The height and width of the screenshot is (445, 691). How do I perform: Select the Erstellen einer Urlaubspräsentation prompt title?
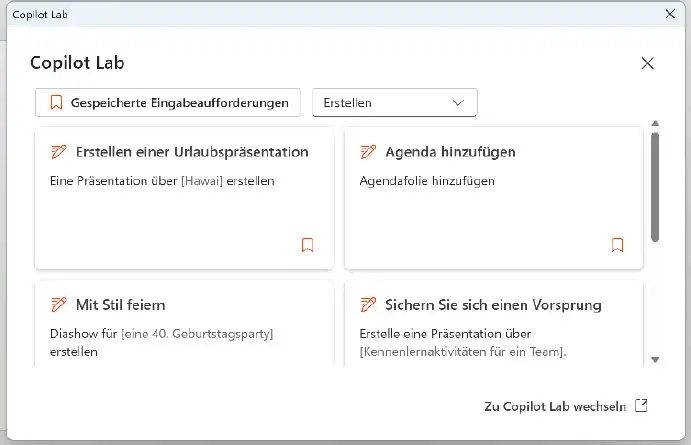click(192, 152)
